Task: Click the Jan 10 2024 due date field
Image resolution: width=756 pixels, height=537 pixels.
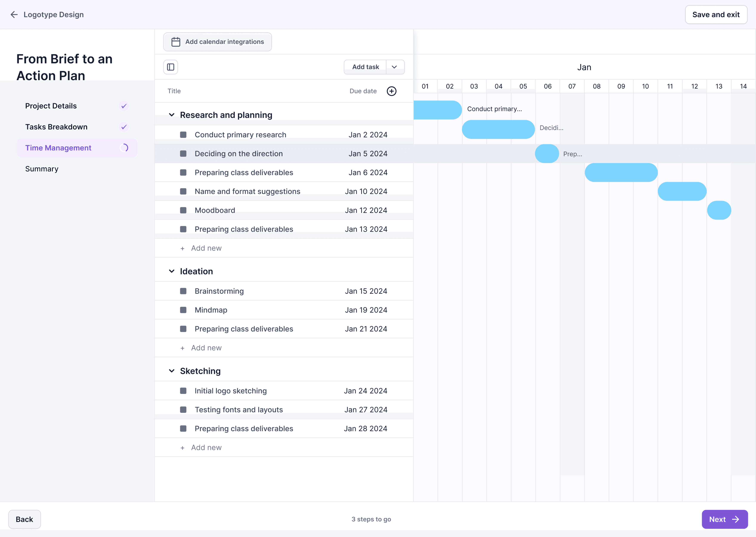Action: coord(366,191)
